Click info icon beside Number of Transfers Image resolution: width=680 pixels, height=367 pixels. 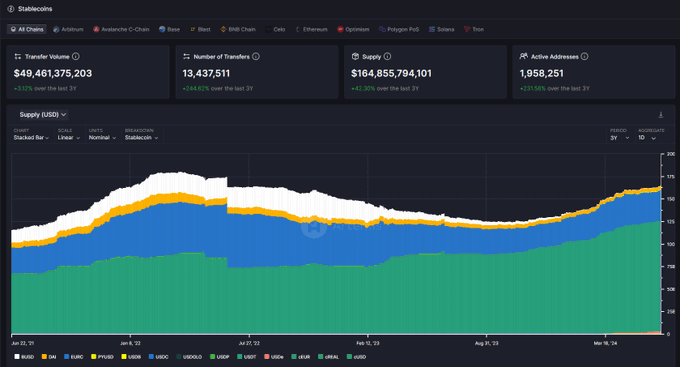256,56
